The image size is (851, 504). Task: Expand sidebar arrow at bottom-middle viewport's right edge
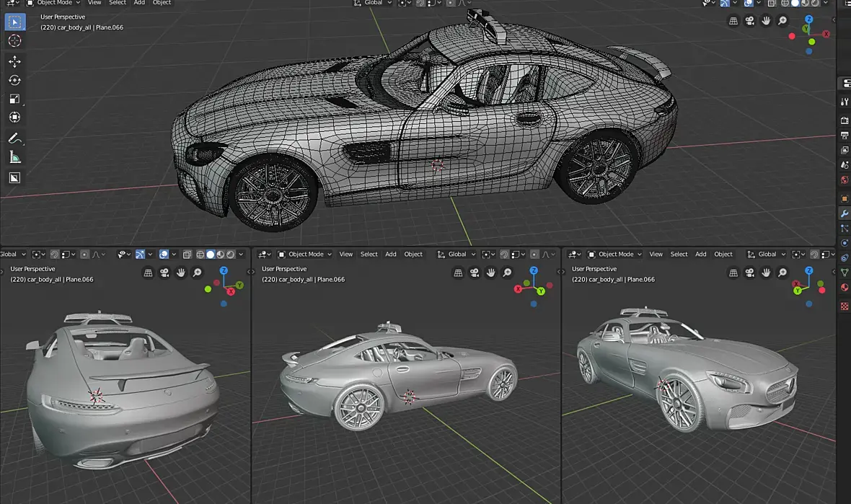[x=558, y=272]
